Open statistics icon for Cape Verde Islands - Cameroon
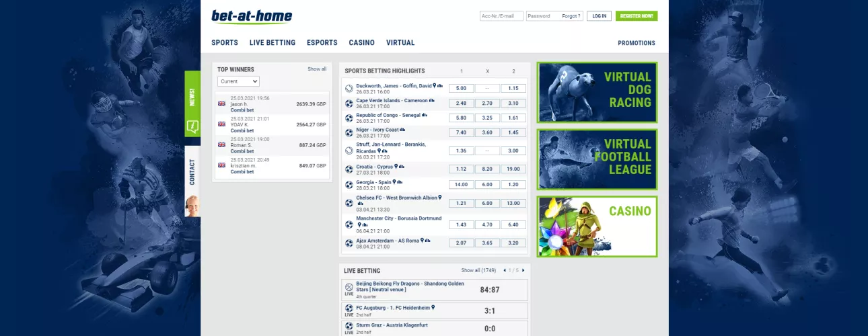Image resolution: width=868 pixels, height=336 pixels. pos(432,100)
